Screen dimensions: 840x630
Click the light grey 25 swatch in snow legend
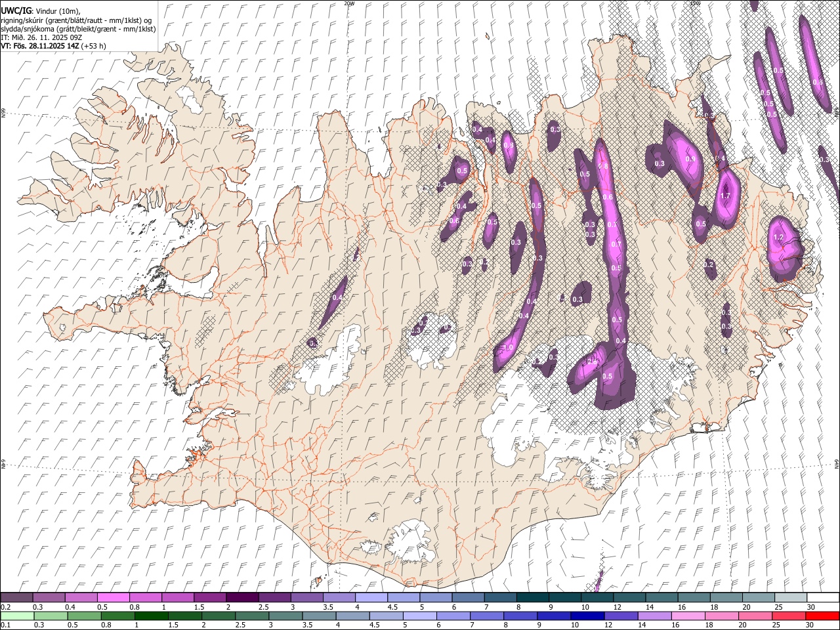pyautogui.click(x=789, y=597)
